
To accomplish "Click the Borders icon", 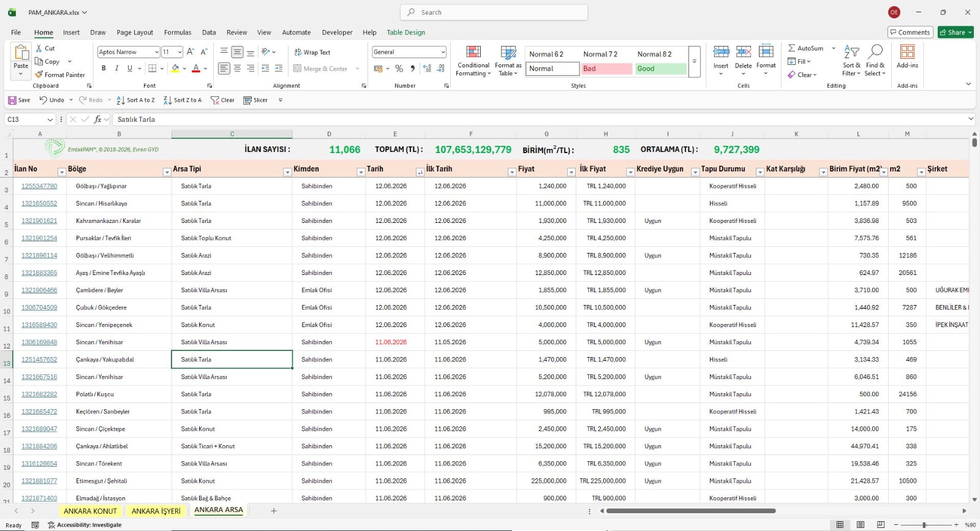I will point(152,69).
